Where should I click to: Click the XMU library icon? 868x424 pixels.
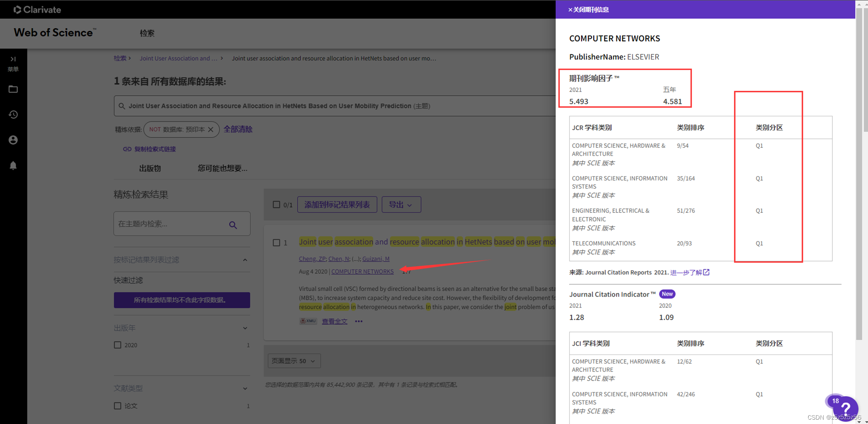[308, 321]
